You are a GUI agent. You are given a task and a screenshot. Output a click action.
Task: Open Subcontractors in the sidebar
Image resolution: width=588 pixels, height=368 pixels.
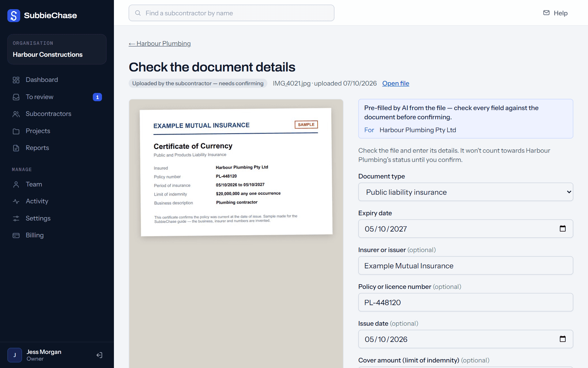tap(57, 114)
